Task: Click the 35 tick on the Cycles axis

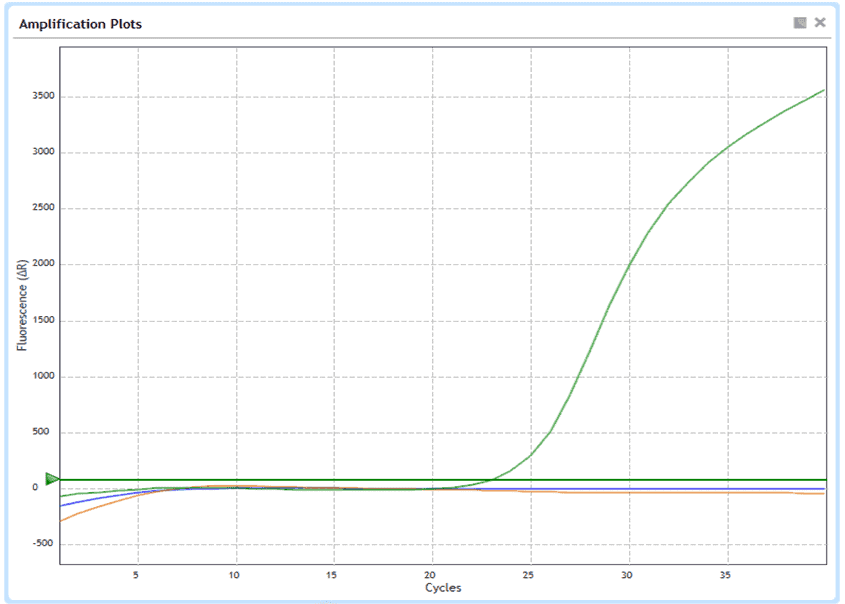Action: [727, 575]
